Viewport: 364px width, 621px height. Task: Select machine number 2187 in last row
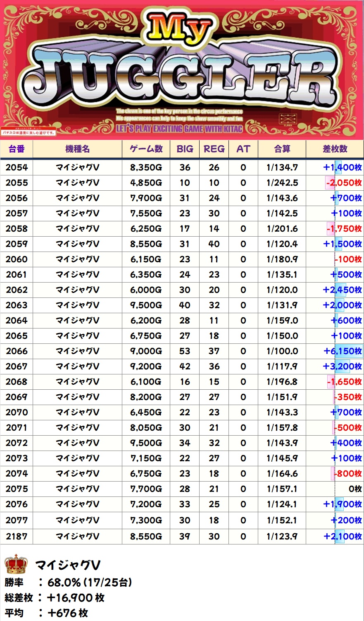(17, 537)
